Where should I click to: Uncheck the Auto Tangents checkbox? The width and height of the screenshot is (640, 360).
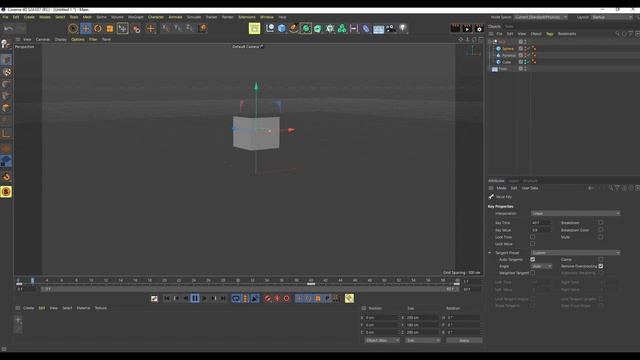(532, 259)
